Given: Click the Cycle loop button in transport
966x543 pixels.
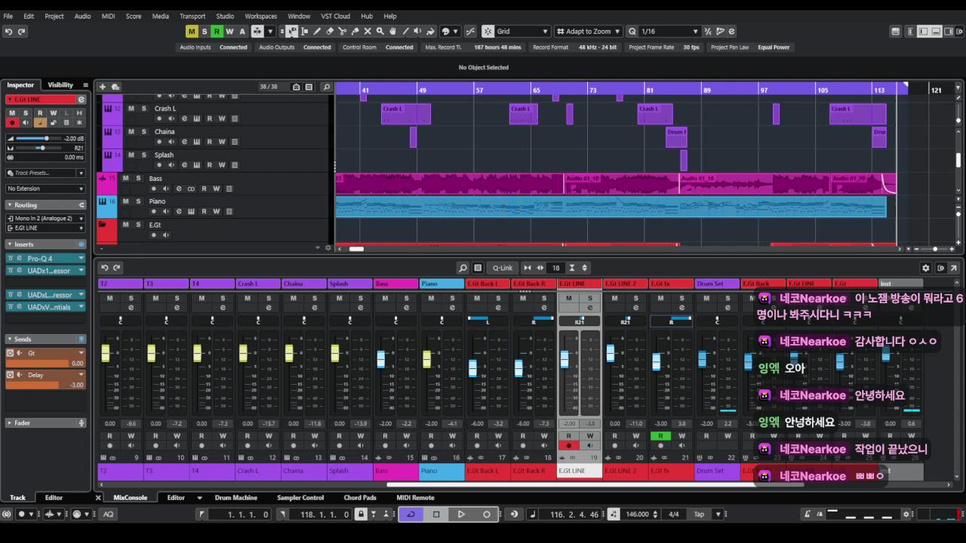Looking at the screenshot, I should click(x=410, y=514).
